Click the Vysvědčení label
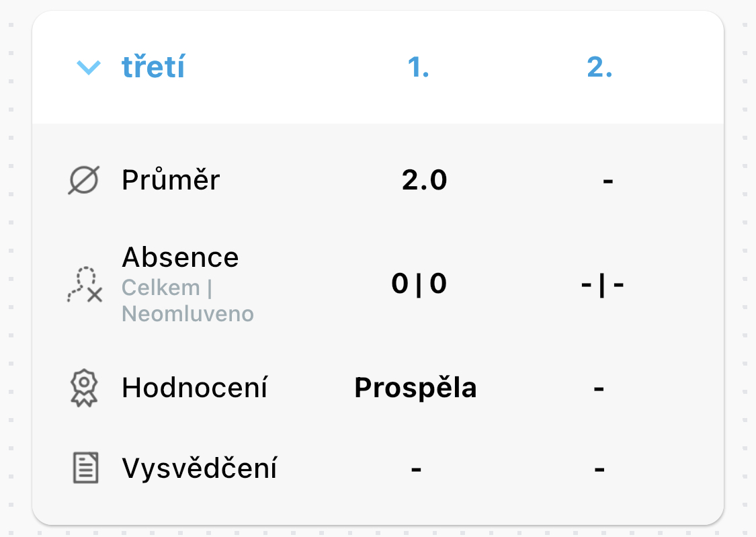Viewport: 756px width, 537px height. coord(199,468)
